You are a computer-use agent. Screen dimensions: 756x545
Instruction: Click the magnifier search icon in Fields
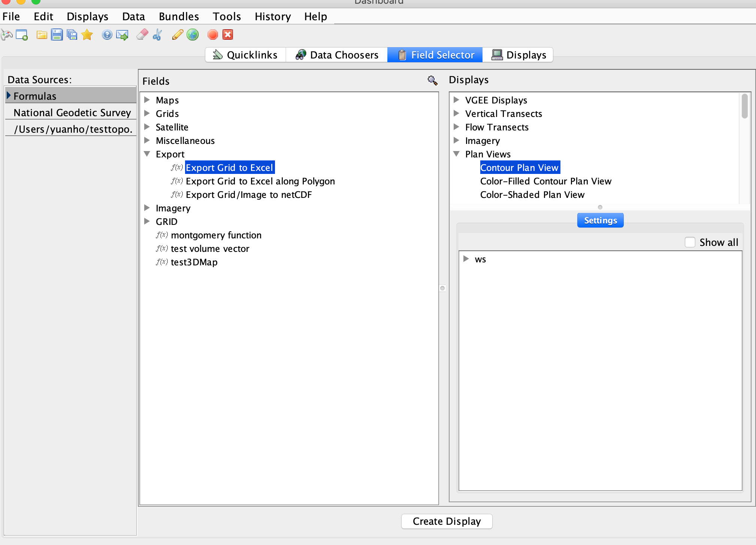point(432,80)
